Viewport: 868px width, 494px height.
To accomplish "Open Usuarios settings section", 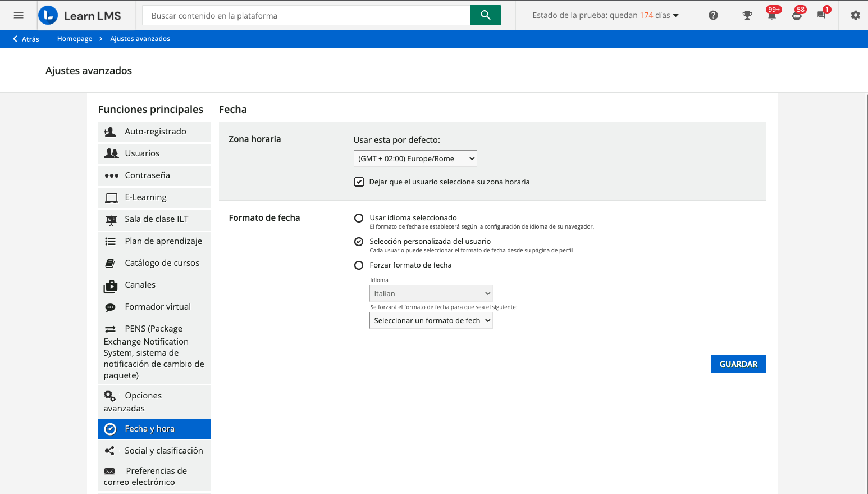I will [154, 153].
